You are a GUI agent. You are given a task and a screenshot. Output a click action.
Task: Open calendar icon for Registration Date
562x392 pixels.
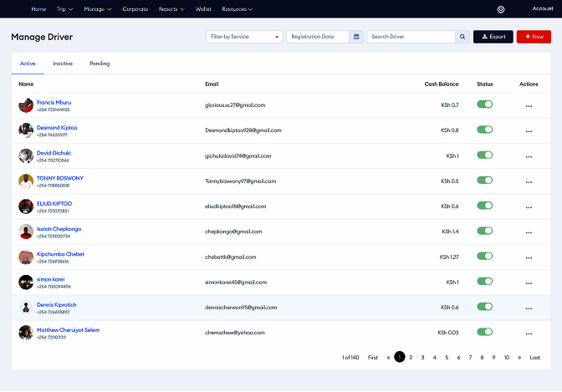pos(357,37)
